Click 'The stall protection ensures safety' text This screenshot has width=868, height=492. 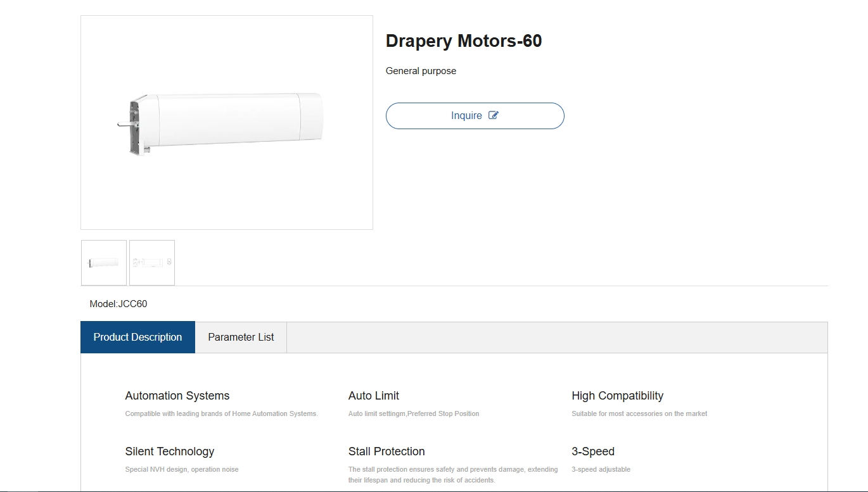[453, 475]
